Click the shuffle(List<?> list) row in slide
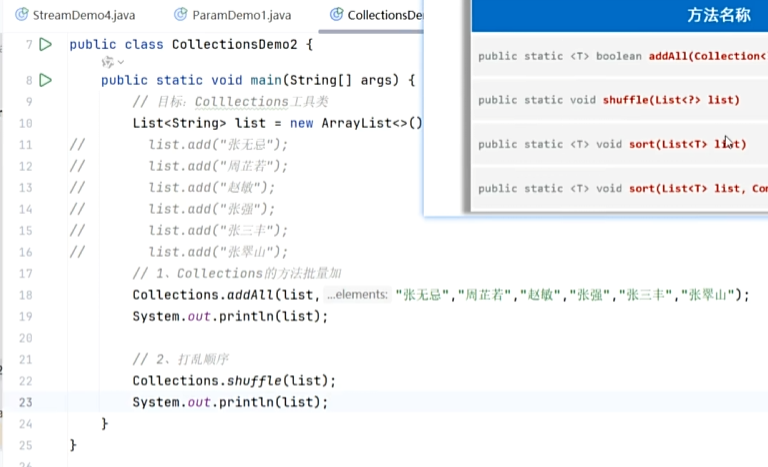 click(620, 100)
